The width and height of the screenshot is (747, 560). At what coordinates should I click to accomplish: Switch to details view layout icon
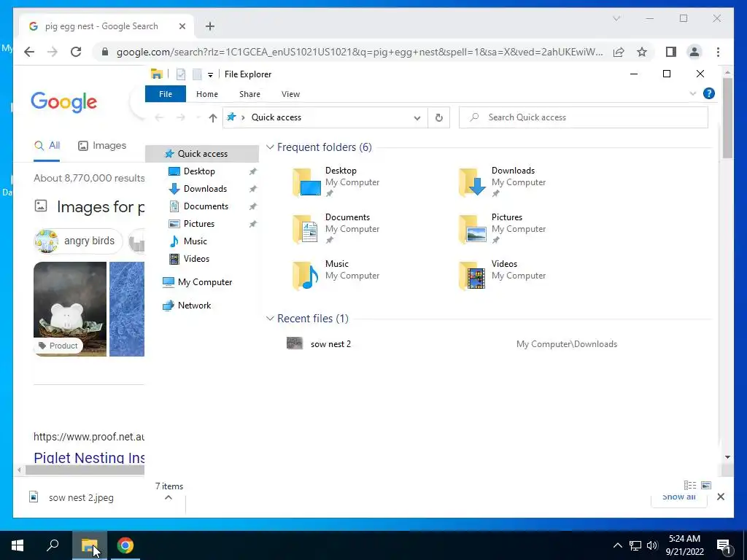coord(690,485)
